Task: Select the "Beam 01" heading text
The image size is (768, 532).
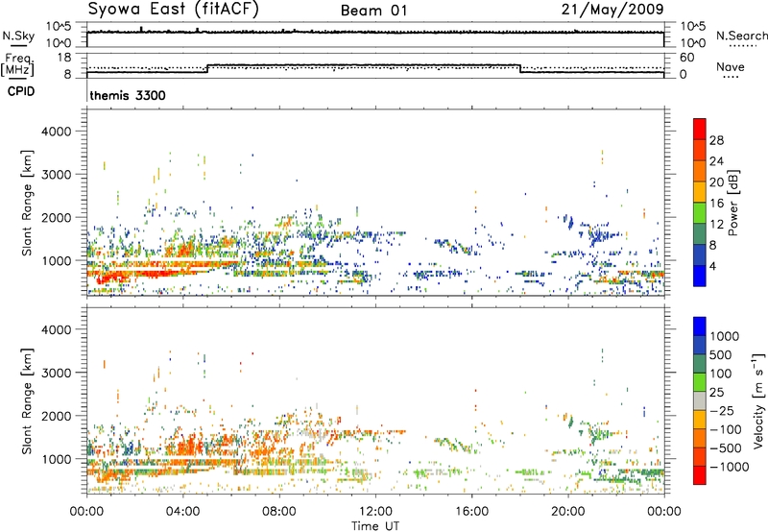Action: point(373,11)
